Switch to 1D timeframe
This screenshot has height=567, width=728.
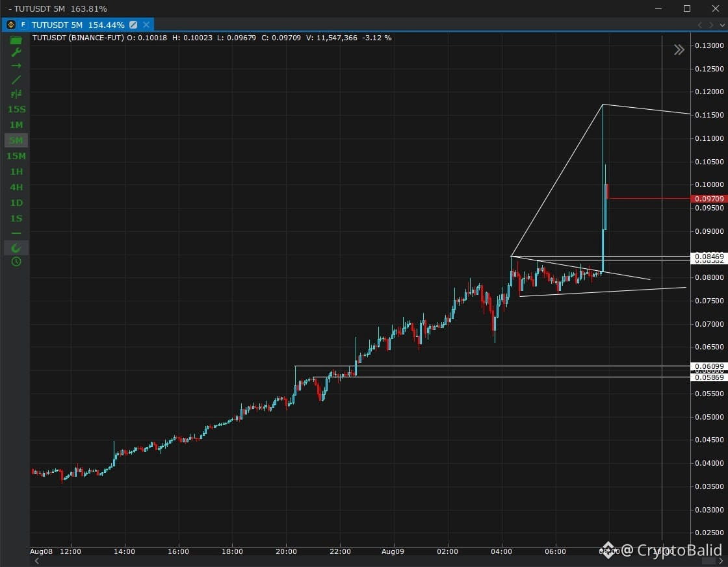(x=16, y=203)
